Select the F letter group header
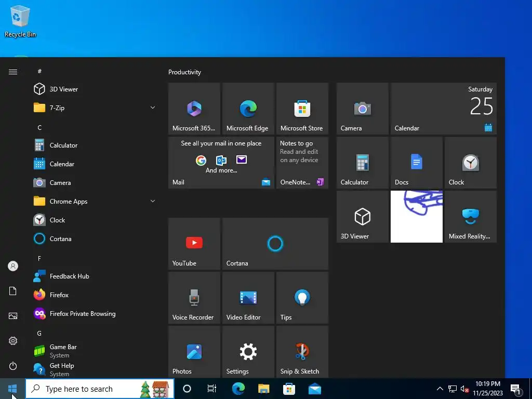This screenshot has height=399, width=532. point(39,259)
